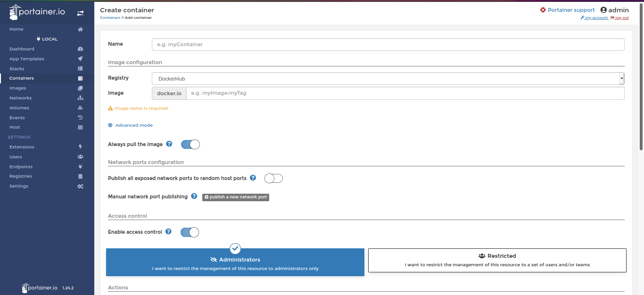
Task: Click help icon beside Always pull the image
Action: tap(169, 144)
